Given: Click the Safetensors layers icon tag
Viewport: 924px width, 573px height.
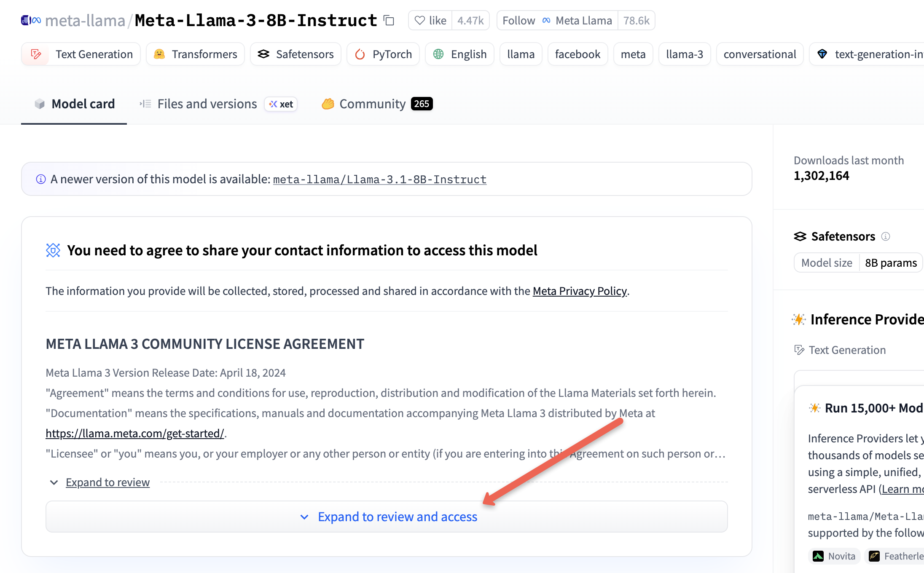Looking at the screenshot, I should point(263,54).
